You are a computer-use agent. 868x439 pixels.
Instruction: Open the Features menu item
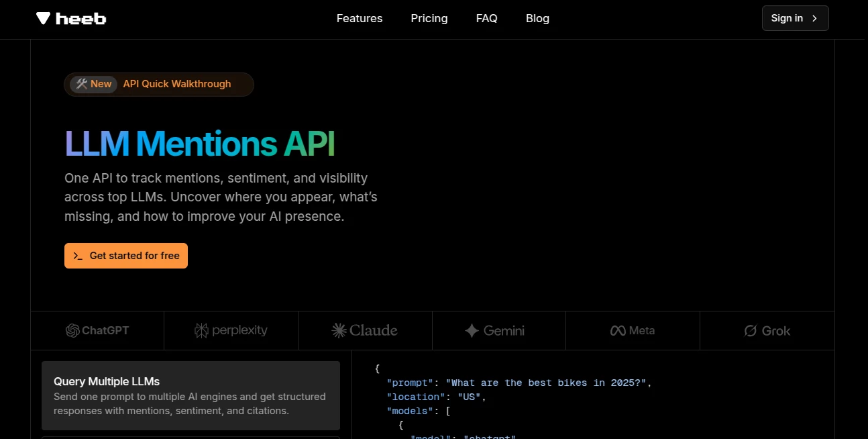pyautogui.click(x=360, y=19)
